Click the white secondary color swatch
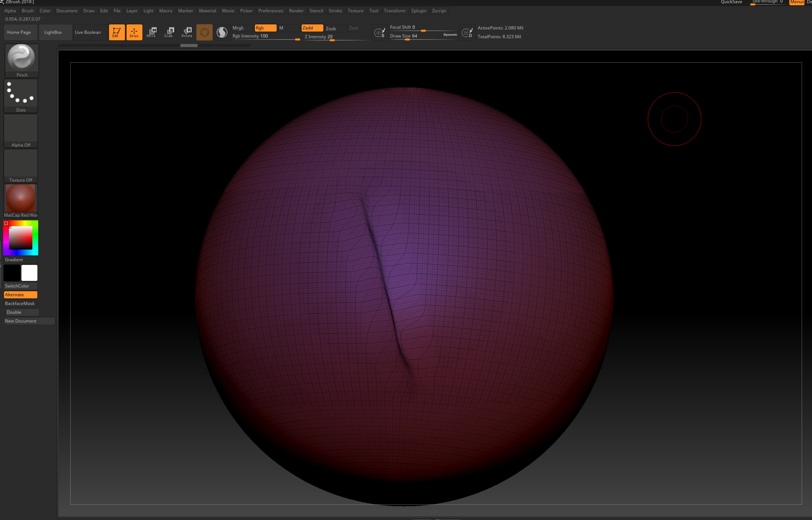Image resolution: width=812 pixels, height=520 pixels. (x=29, y=273)
